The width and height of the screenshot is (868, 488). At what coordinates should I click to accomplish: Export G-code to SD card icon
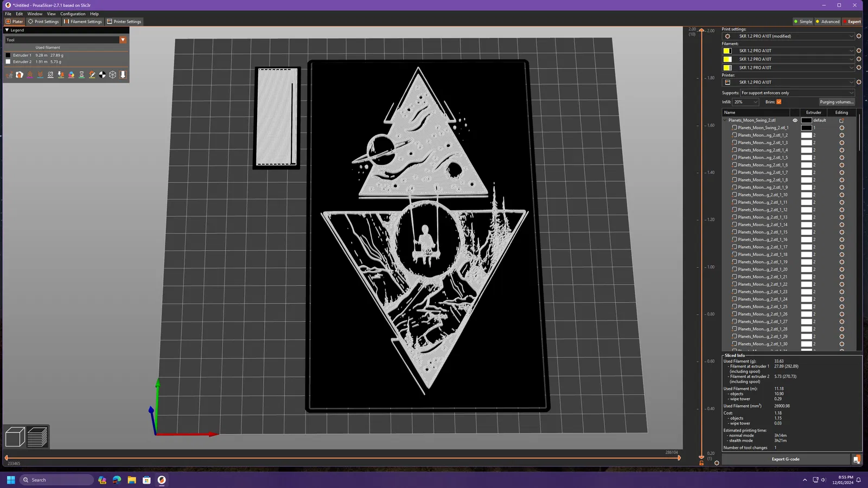857,459
